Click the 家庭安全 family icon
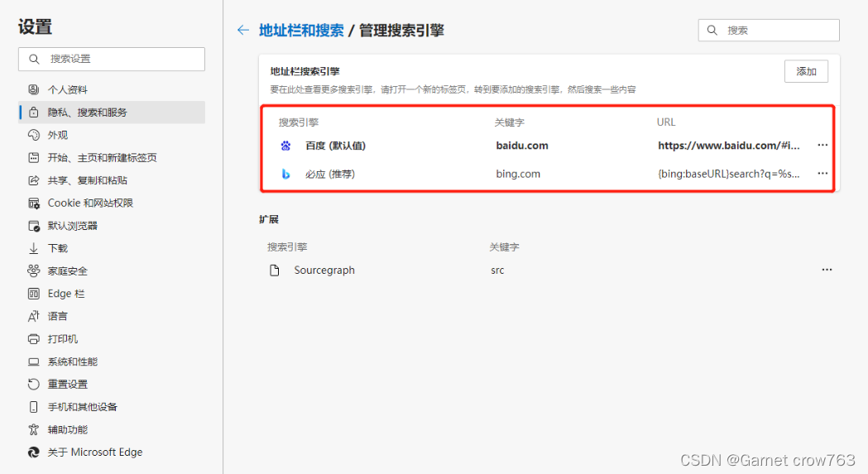Viewport: 868px width, 474px height. (34, 271)
